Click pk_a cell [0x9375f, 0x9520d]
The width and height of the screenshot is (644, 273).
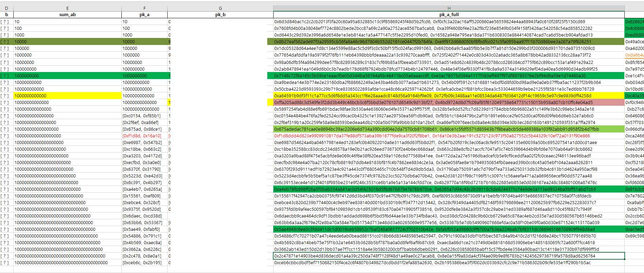[x=145, y=209]
